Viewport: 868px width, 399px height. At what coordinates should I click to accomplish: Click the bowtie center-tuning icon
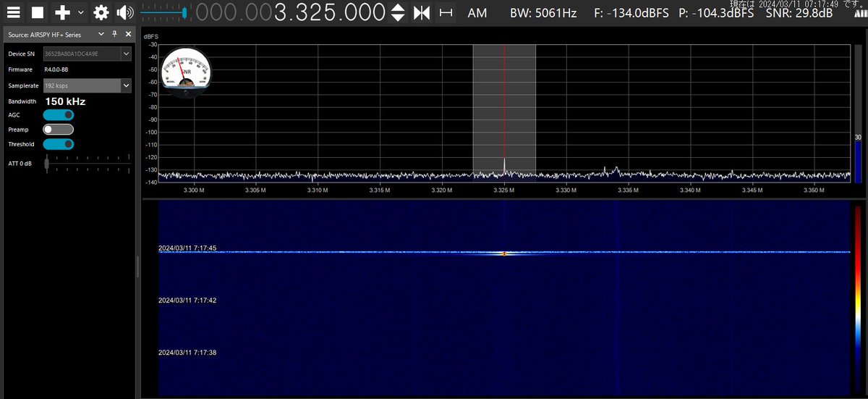coord(422,12)
